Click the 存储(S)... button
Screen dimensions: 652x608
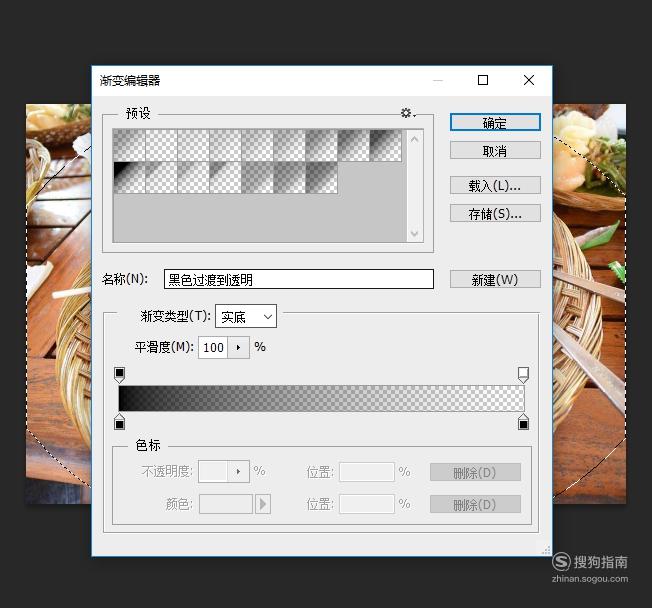495,214
